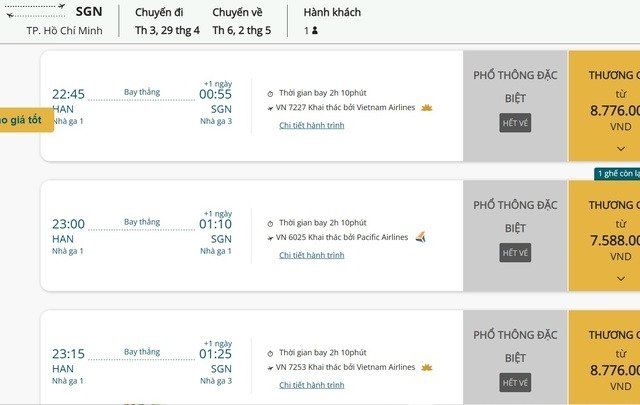Open the Chuyến đi departure date selector
This screenshot has width=640, height=405.
click(x=167, y=21)
